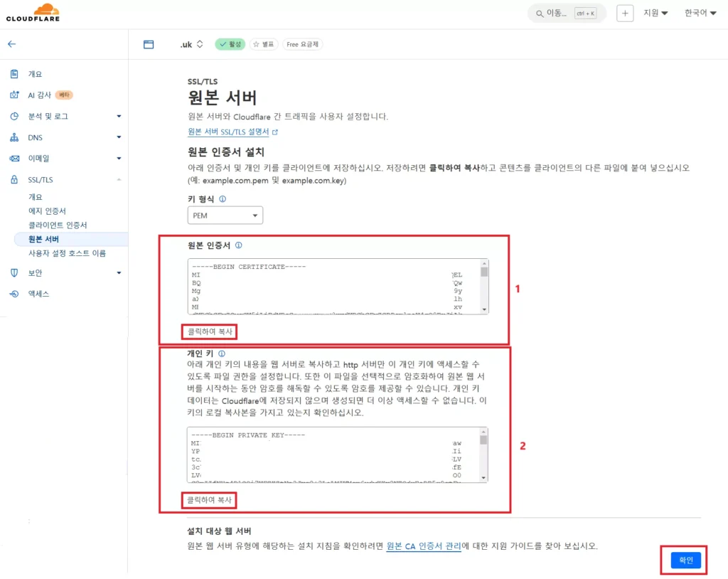Viewport: 728px width, 579px height.
Task: Click the blue 확인 button
Action: 685,560
